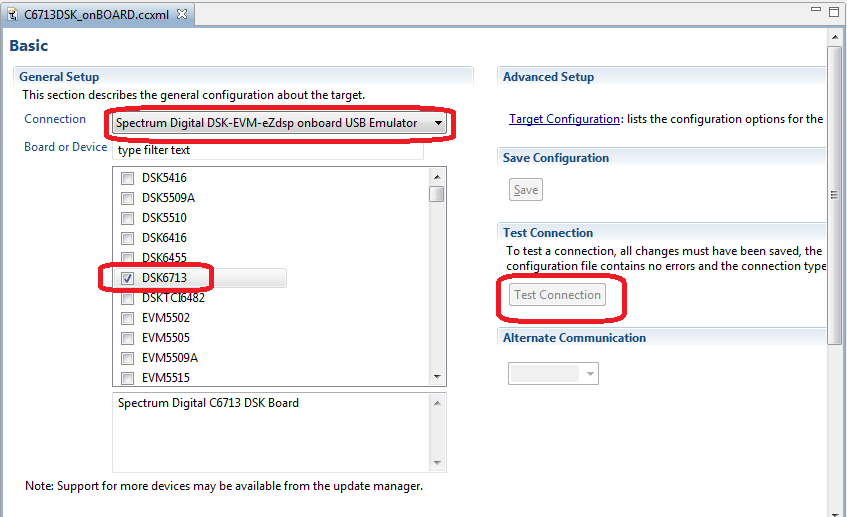
Task: Open the Target Configuration link
Action: pos(564,119)
